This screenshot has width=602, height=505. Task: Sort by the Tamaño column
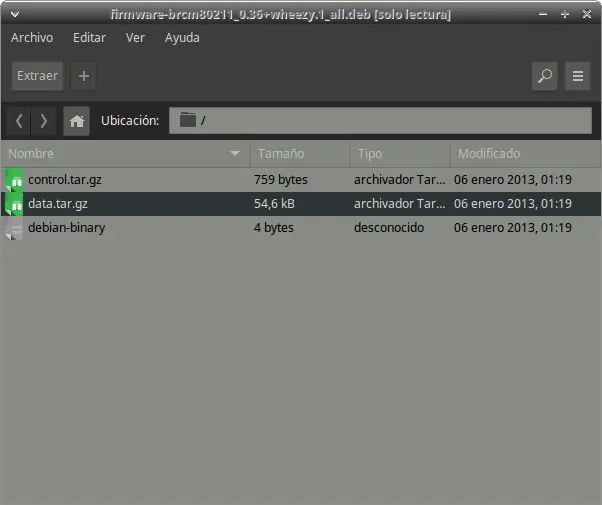pos(300,154)
